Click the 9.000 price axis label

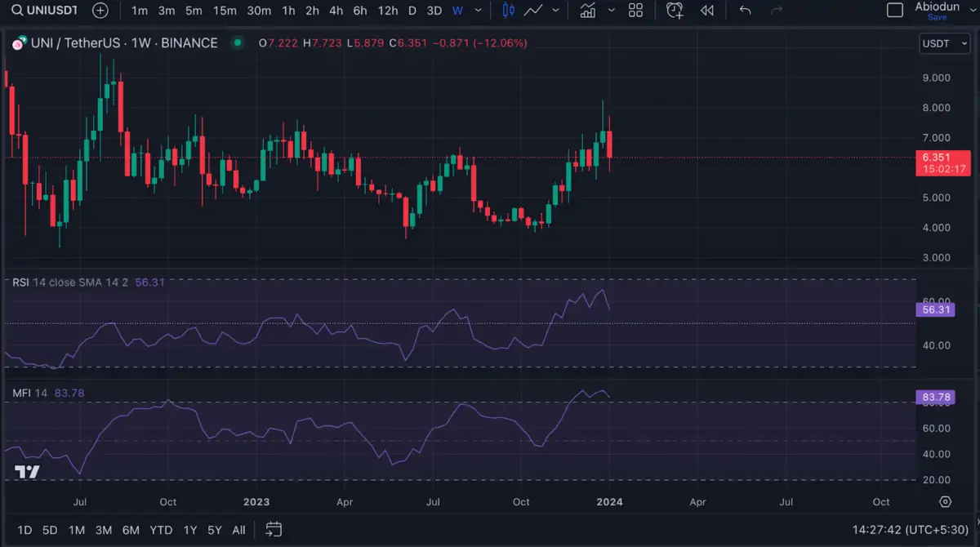pyautogui.click(x=936, y=78)
